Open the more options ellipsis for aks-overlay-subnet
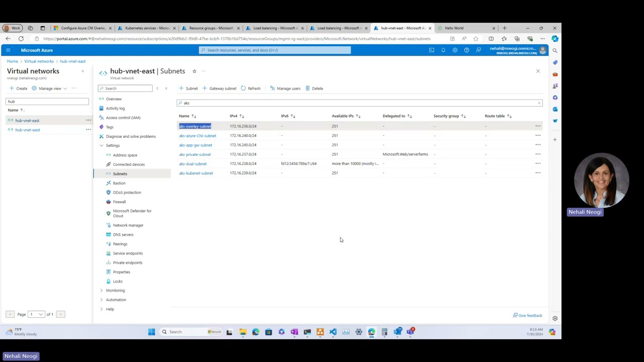 [538, 126]
